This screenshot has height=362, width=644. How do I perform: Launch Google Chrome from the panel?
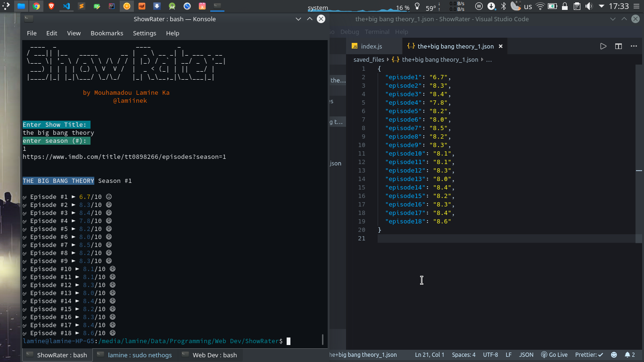[36, 6]
